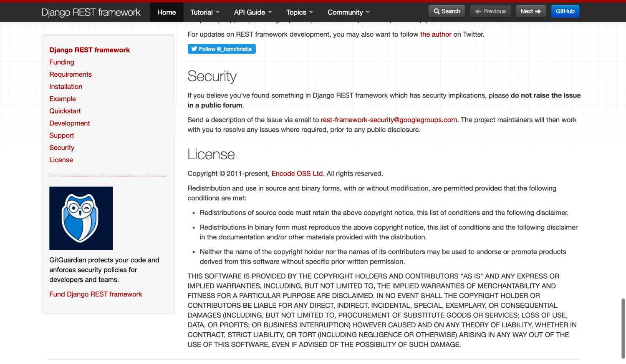
Task: Jump to Quickstart section in sidebar
Action: (65, 111)
